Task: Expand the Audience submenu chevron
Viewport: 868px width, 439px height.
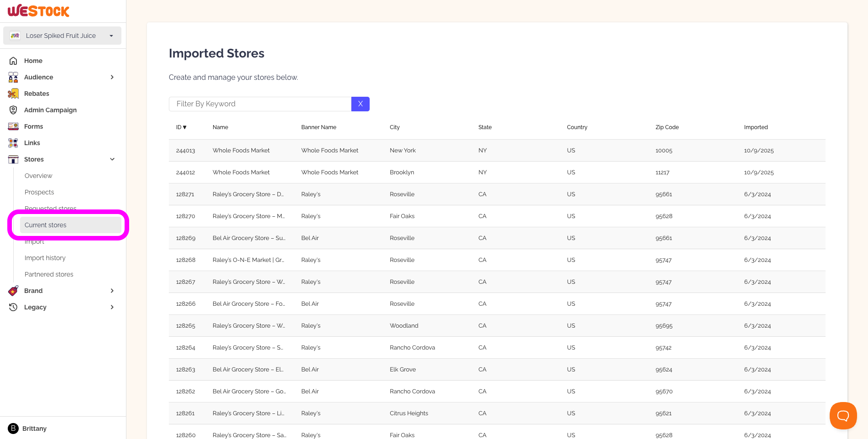Action: click(112, 77)
